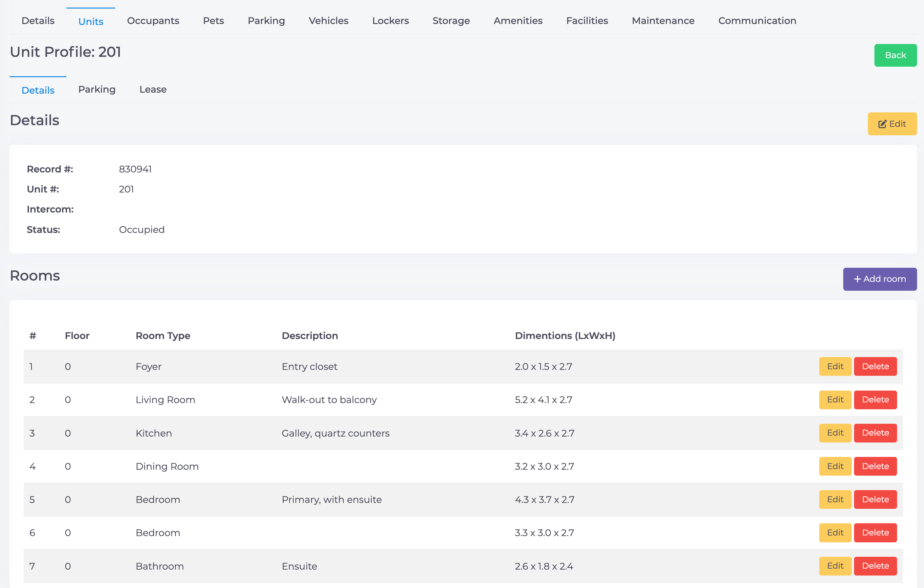
Task: Select the Details sub-tab of unit profile
Action: [38, 90]
